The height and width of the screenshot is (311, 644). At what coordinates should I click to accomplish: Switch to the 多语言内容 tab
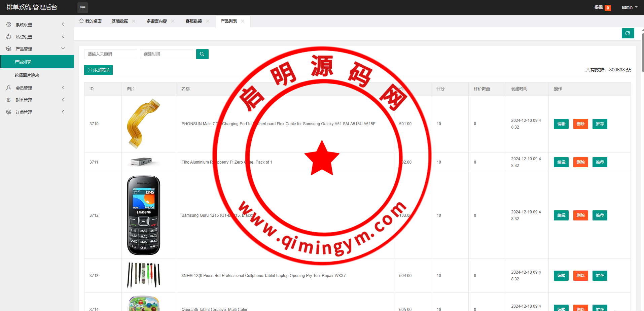coord(156,21)
